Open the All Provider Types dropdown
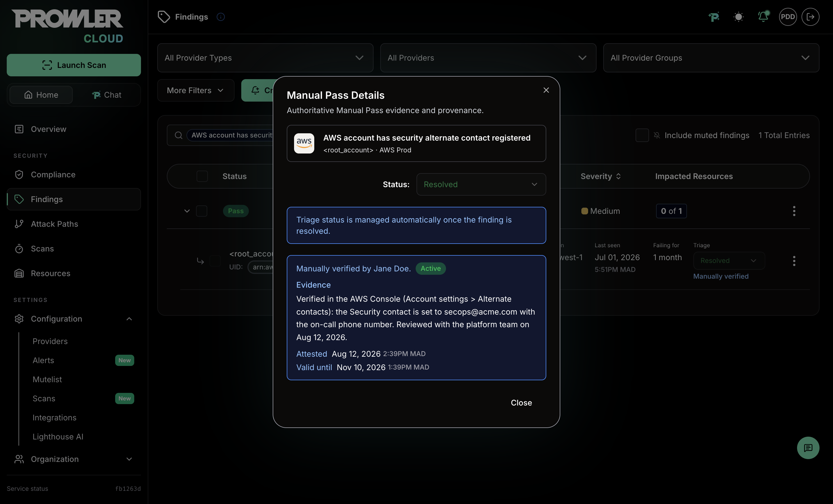 (x=265, y=58)
